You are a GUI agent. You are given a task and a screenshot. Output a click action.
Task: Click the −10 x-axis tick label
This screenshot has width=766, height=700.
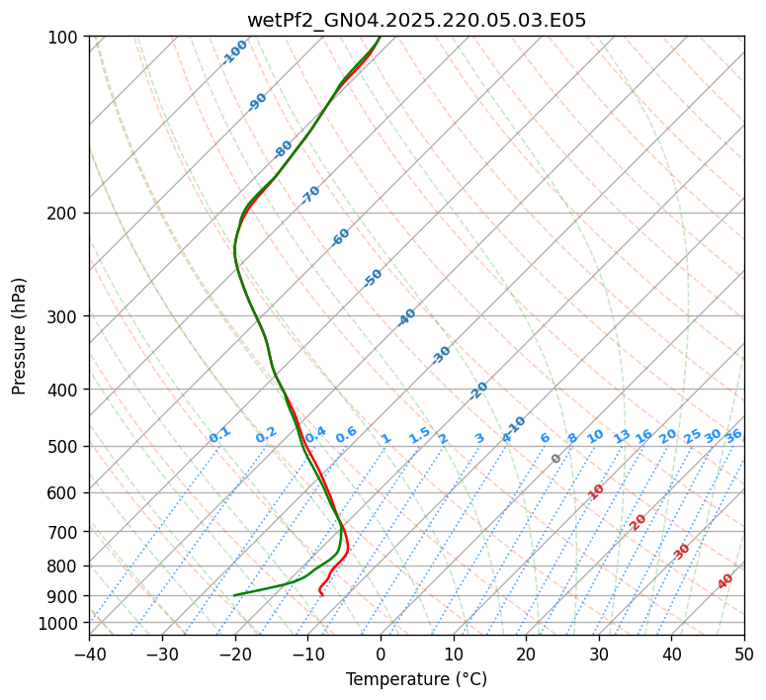click(x=307, y=655)
